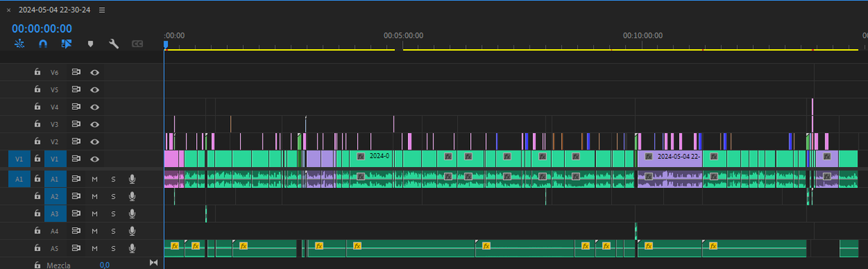Enable voice-over record on A3
The width and height of the screenshot is (868, 269).
point(132,213)
